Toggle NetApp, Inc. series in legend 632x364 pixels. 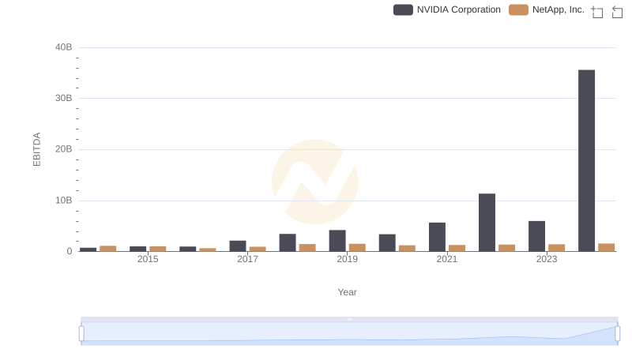pyautogui.click(x=547, y=9)
